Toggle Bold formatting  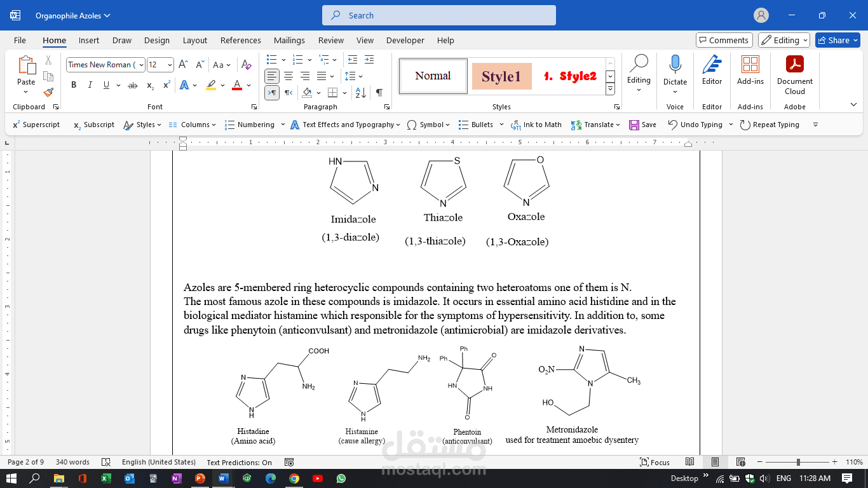click(74, 85)
